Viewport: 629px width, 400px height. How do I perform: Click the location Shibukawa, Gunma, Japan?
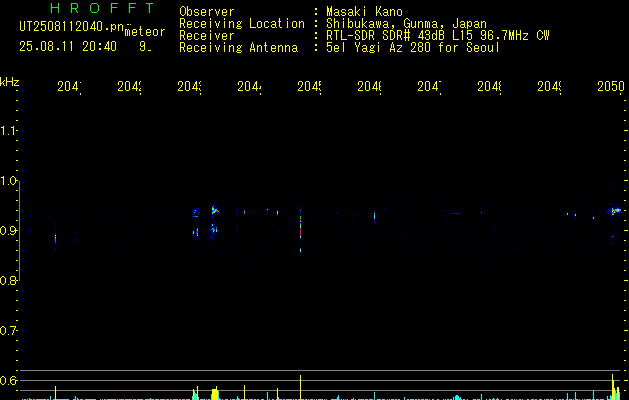[x=406, y=24]
